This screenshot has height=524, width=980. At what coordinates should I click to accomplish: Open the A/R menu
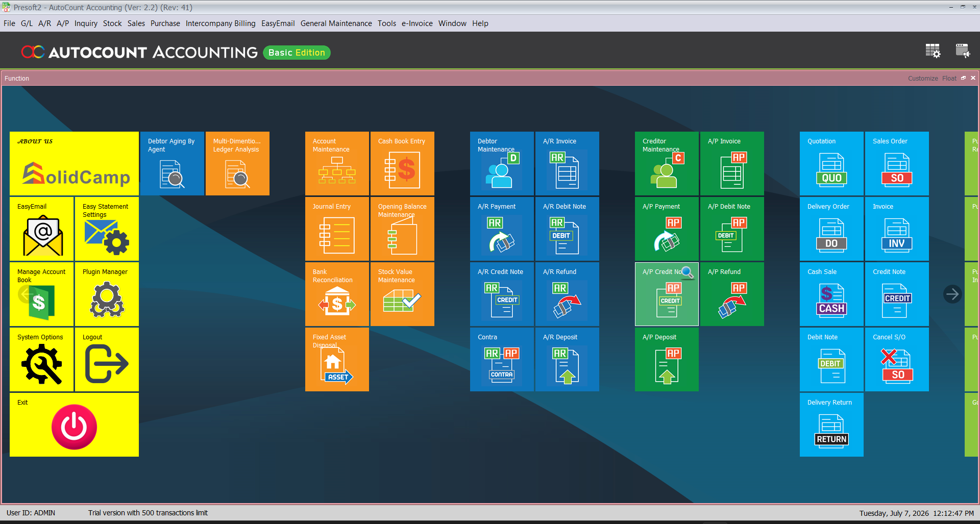(x=44, y=23)
